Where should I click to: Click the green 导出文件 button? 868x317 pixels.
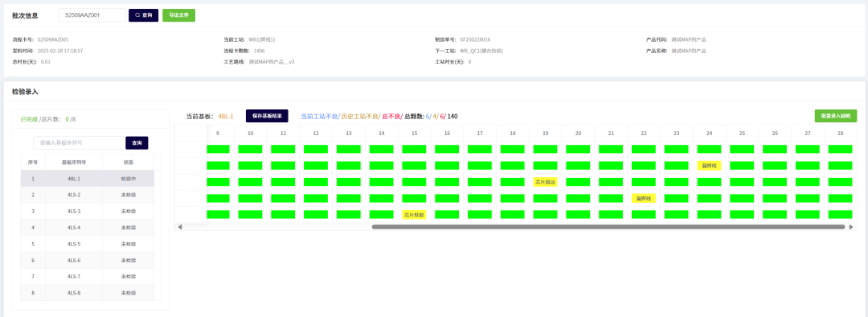pyautogui.click(x=178, y=15)
